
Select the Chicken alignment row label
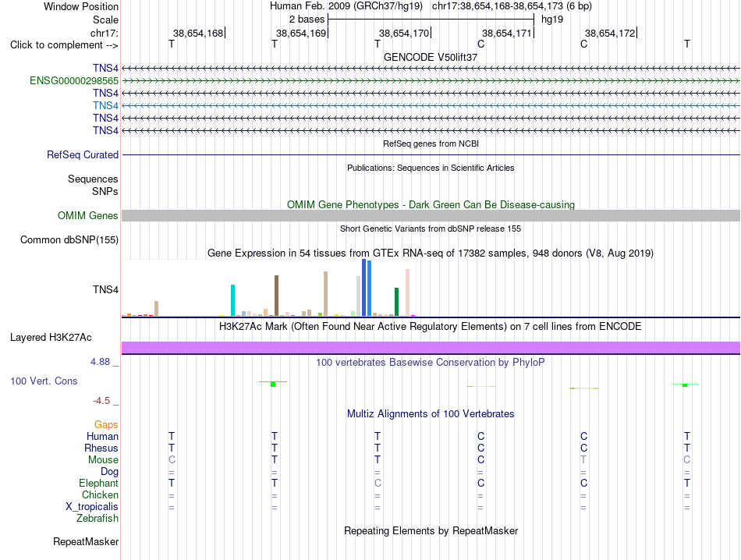point(100,494)
